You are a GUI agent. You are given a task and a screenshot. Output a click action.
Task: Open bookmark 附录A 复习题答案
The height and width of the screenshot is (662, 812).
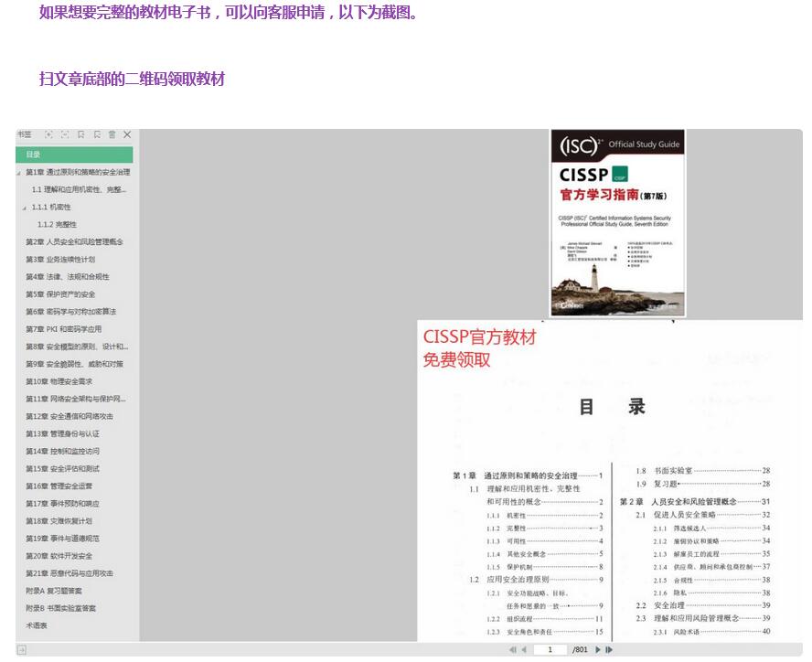(54, 591)
